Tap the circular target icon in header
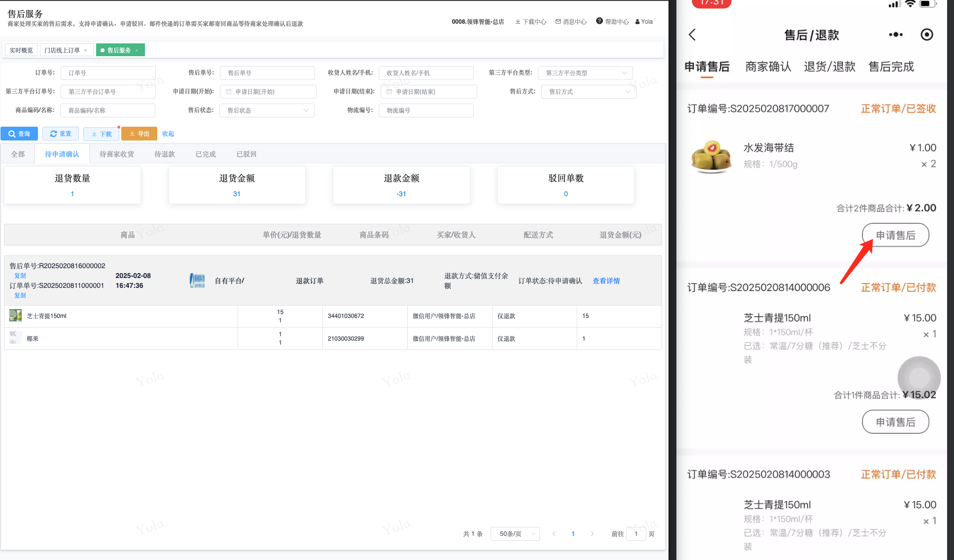 coord(926,35)
